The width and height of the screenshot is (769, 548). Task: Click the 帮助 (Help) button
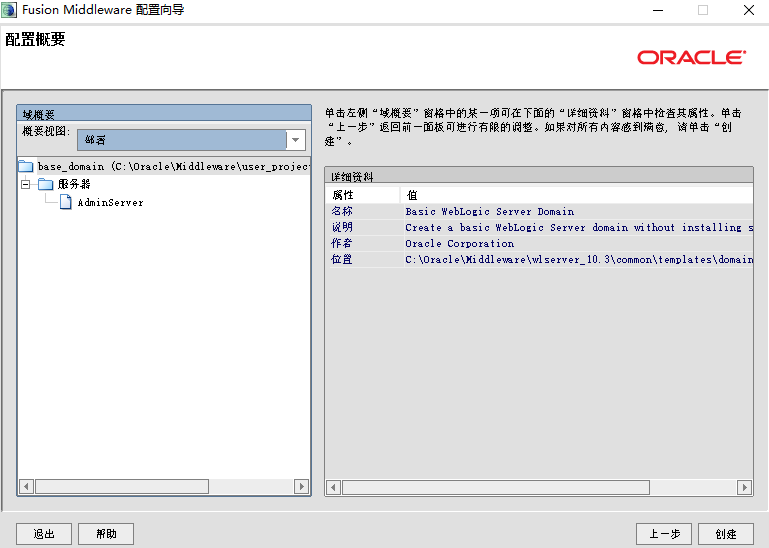pyautogui.click(x=106, y=534)
